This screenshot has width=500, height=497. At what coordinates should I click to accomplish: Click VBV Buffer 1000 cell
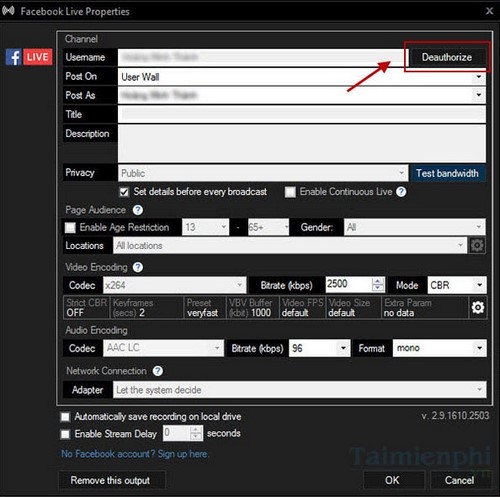coord(253,307)
